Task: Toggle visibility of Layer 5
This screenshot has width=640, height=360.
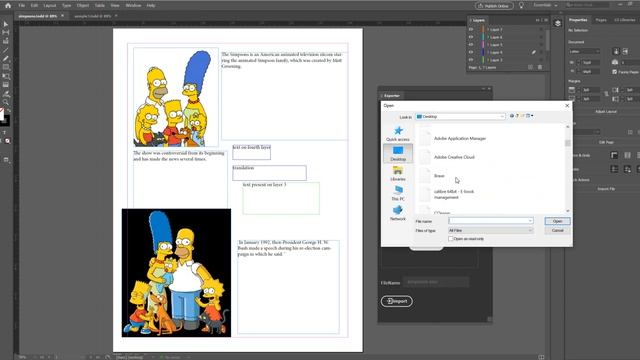Action: pyautogui.click(x=471, y=44)
